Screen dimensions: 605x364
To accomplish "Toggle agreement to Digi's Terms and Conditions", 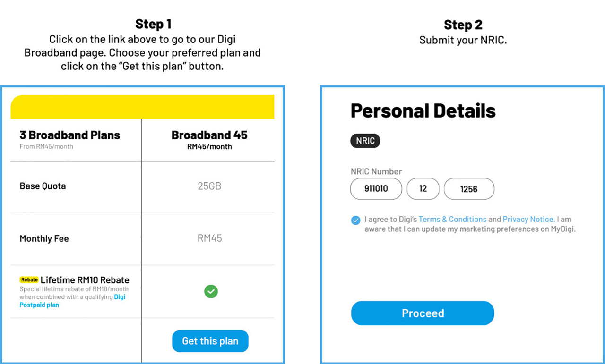I will pyautogui.click(x=355, y=220).
